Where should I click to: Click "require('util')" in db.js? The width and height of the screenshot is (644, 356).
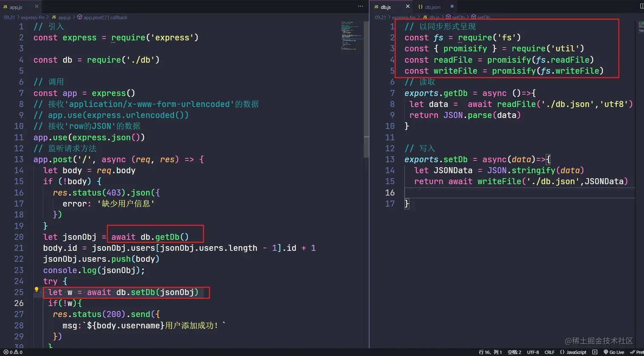pos(548,49)
